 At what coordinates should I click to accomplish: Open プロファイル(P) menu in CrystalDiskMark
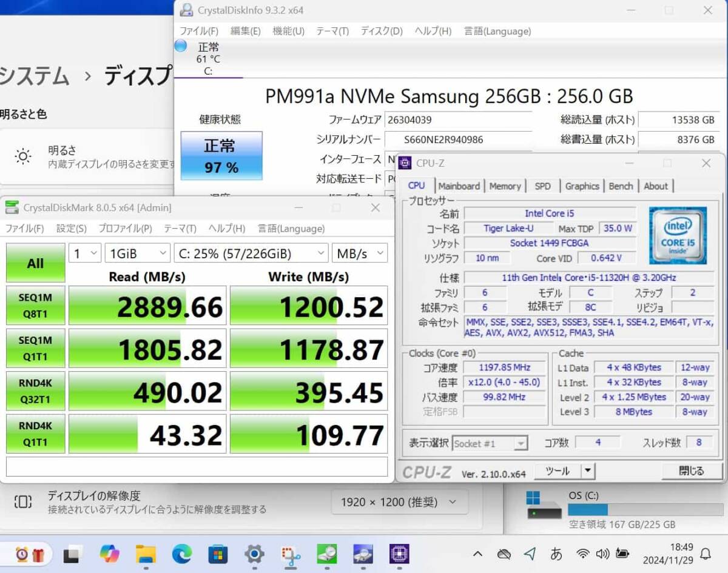tap(125, 229)
